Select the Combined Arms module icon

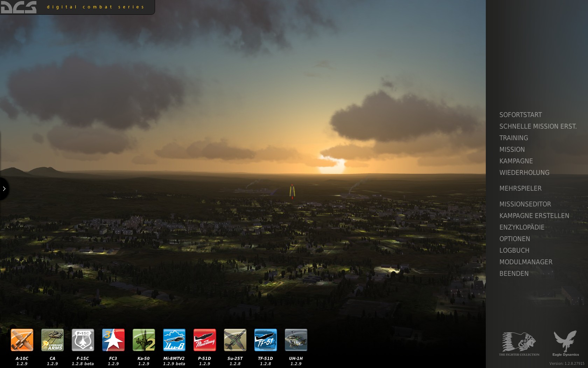(x=52, y=340)
